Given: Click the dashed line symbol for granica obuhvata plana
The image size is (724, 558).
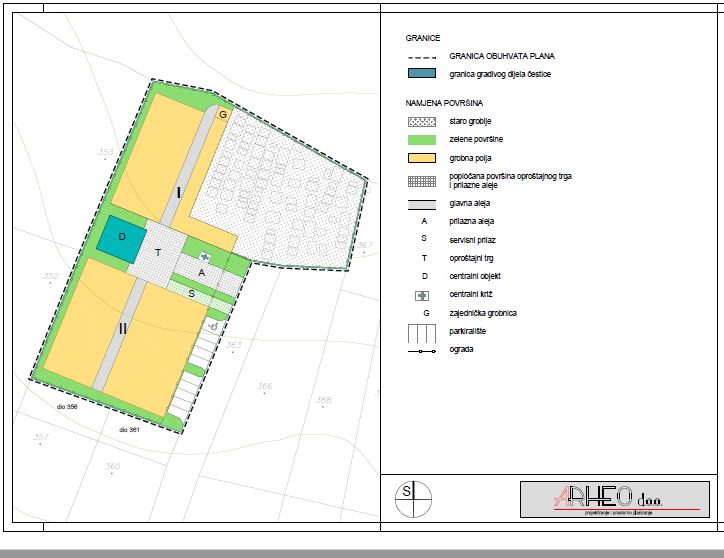Looking at the screenshot, I should [422, 57].
